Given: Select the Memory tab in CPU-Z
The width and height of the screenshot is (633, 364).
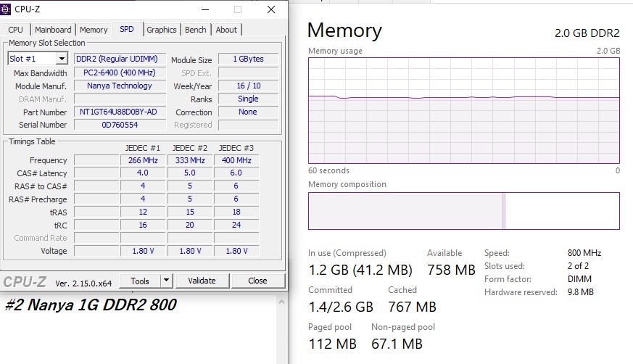Looking at the screenshot, I should point(94,30).
